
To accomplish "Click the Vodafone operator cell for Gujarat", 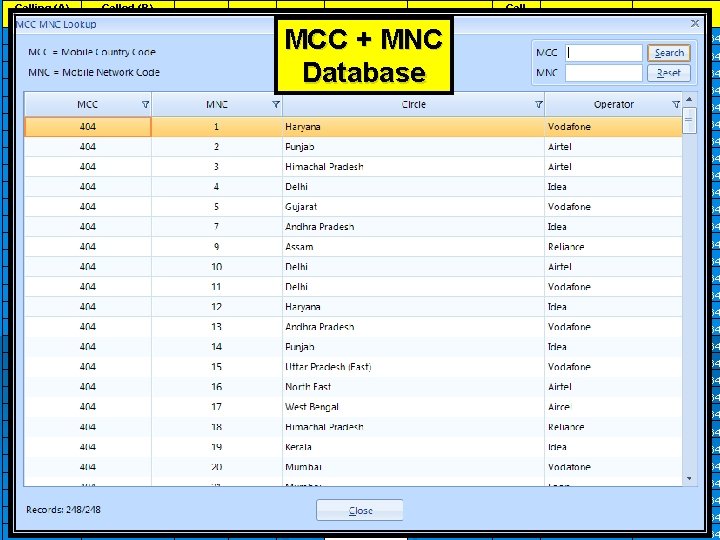I will [x=613, y=207].
